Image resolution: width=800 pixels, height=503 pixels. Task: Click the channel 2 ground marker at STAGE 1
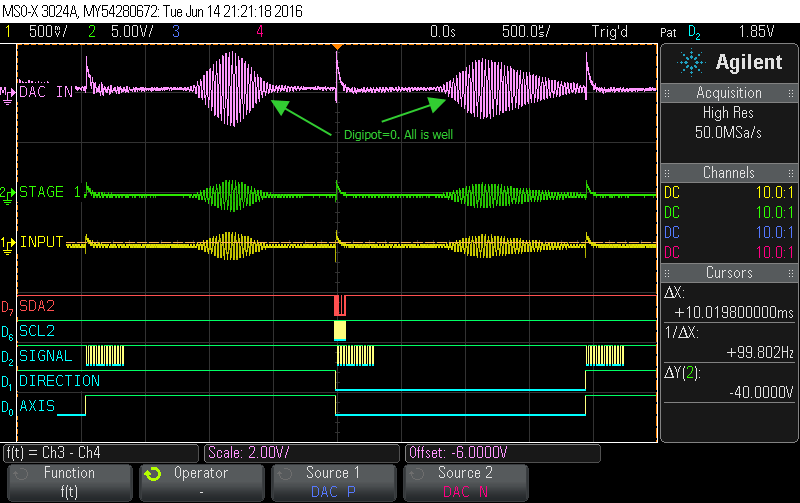pyautogui.click(x=8, y=192)
